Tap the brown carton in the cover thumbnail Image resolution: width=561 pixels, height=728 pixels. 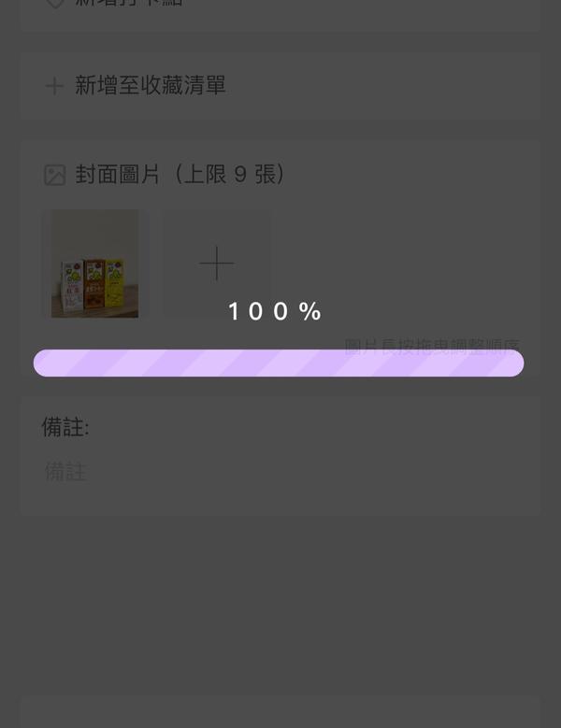(94, 284)
